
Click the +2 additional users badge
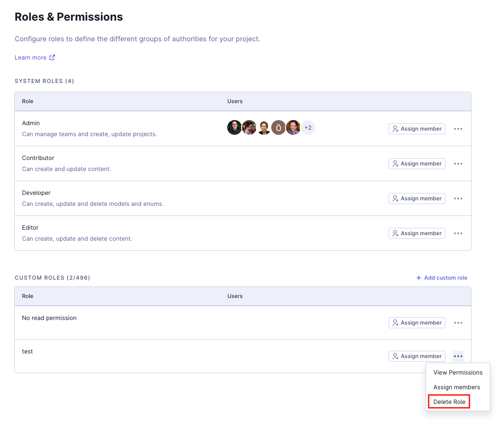coord(308,127)
